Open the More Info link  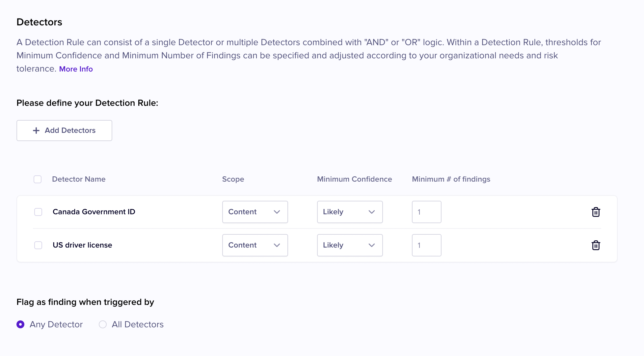tap(76, 69)
